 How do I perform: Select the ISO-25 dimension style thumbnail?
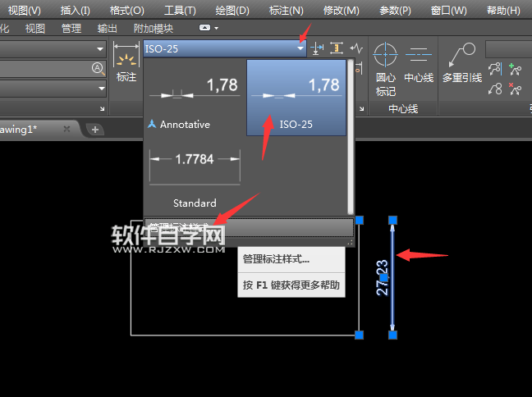[296, 98]
